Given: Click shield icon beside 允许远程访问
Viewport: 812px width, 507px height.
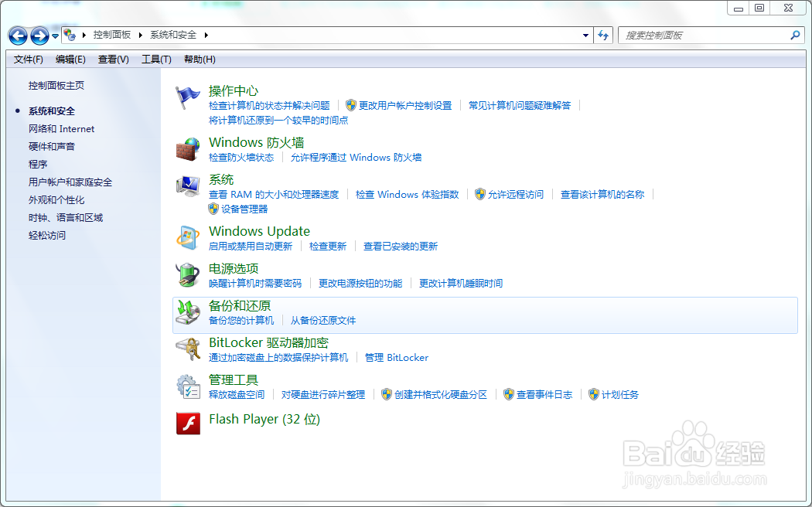Looking at the screenshot, I should 480,194.
